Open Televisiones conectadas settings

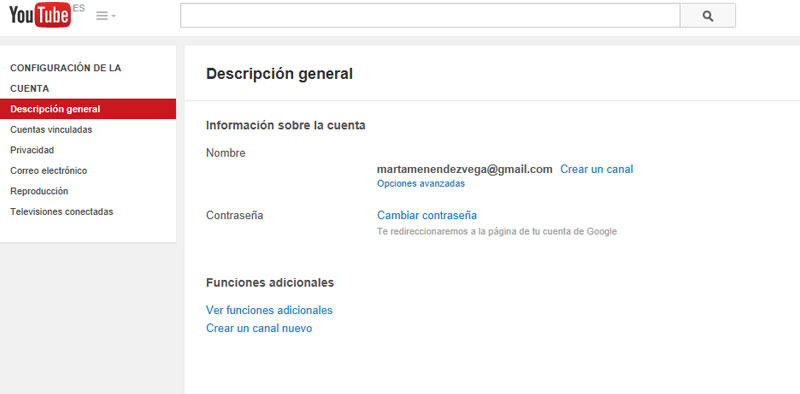pos(62,211)
